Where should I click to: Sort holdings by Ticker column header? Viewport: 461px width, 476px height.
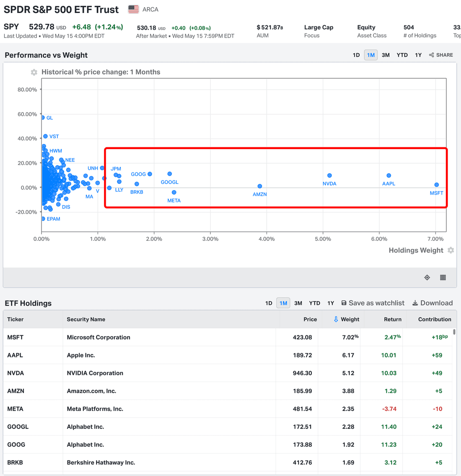coord(15,319)
